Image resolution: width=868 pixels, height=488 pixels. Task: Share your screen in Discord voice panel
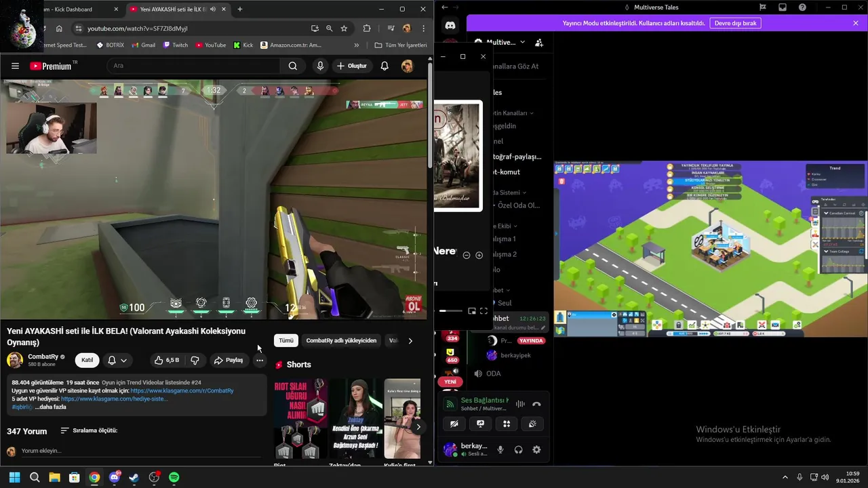[480, 424]
